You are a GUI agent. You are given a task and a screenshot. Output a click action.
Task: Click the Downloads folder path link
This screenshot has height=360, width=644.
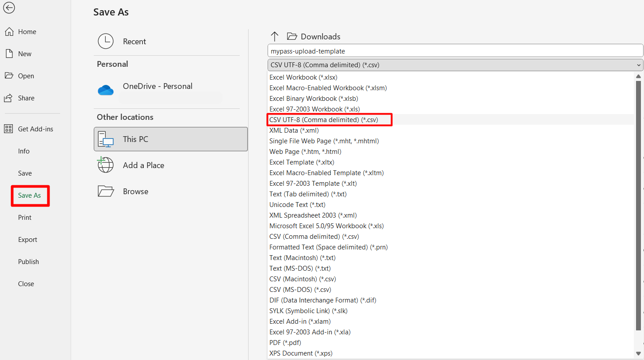click(321, 37)
